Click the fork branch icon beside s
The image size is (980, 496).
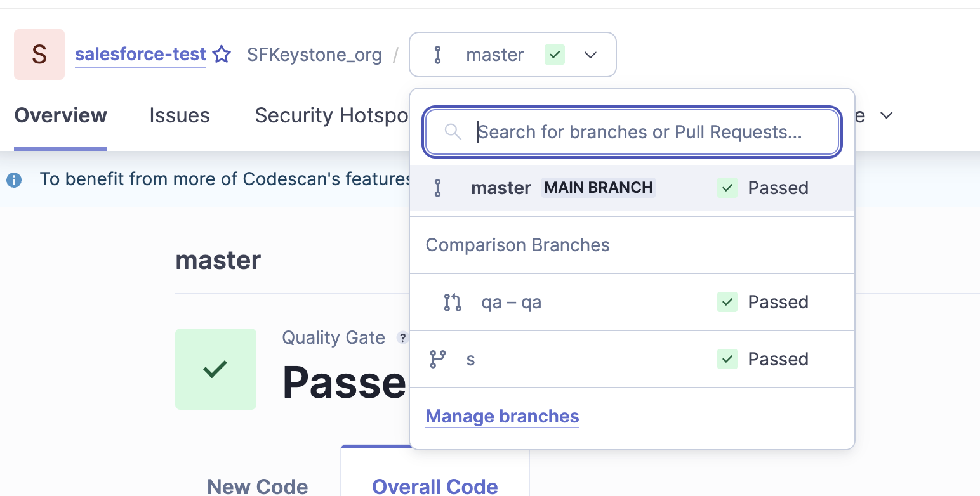tap(437, 359)
